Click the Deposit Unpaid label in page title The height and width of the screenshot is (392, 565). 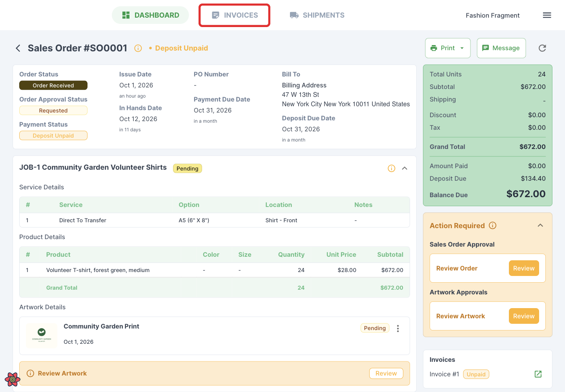(181, 48)
